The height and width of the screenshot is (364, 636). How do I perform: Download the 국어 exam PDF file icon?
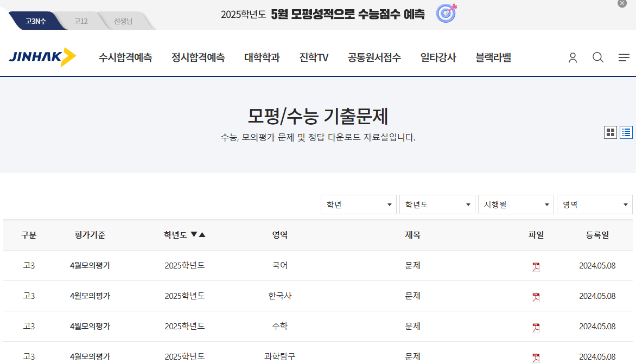[536, 266]
